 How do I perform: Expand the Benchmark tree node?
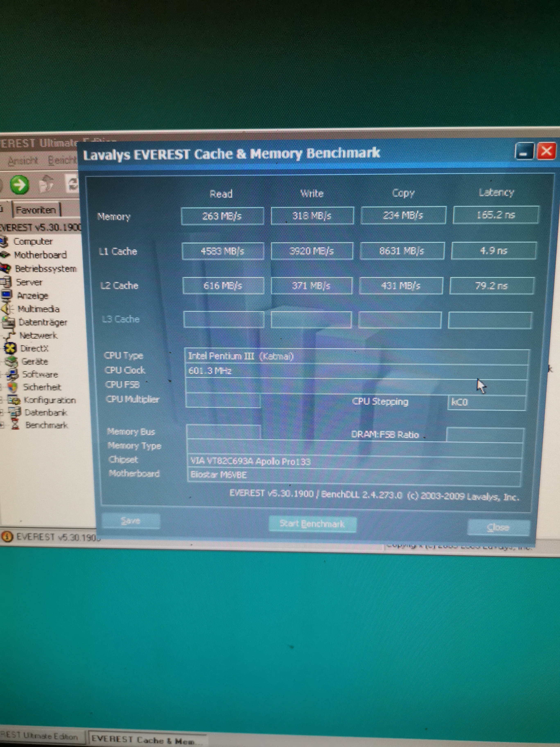click(x=2, y=425)
